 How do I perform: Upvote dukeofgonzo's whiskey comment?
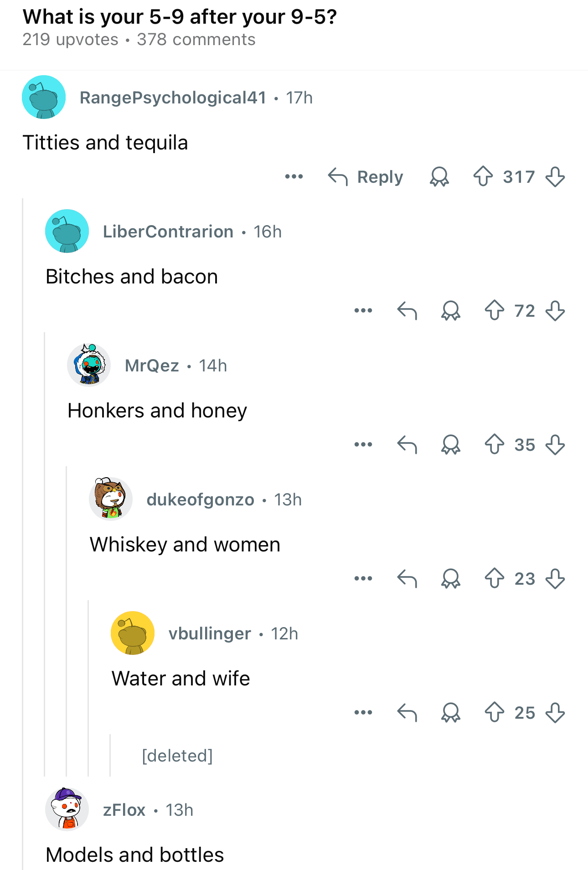495,579
